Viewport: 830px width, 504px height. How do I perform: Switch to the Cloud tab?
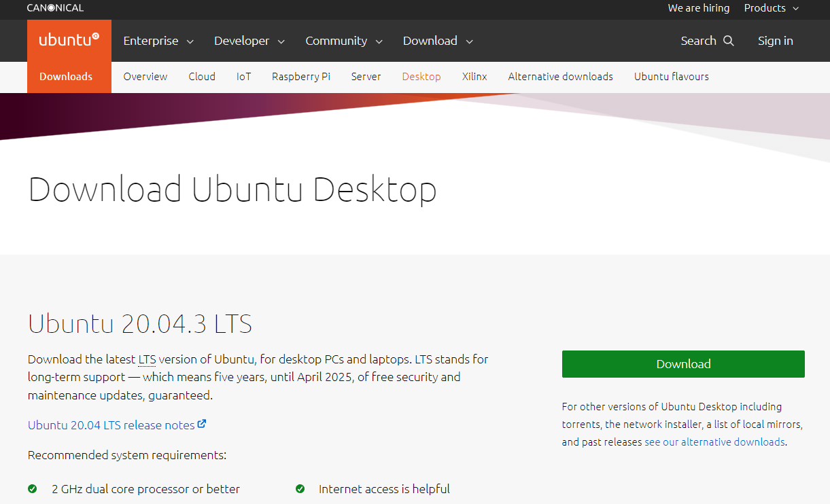click(202, 77)
